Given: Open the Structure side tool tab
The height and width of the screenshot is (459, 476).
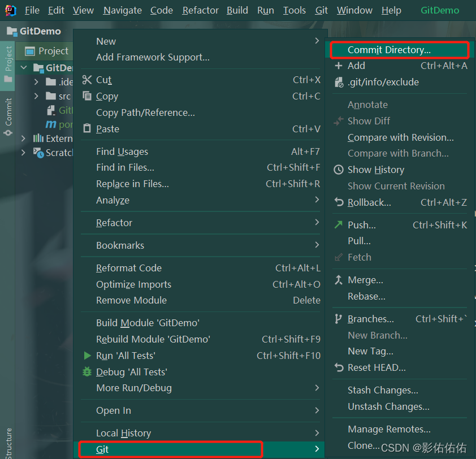Looking at the screenshot, I should pos(8,443).
